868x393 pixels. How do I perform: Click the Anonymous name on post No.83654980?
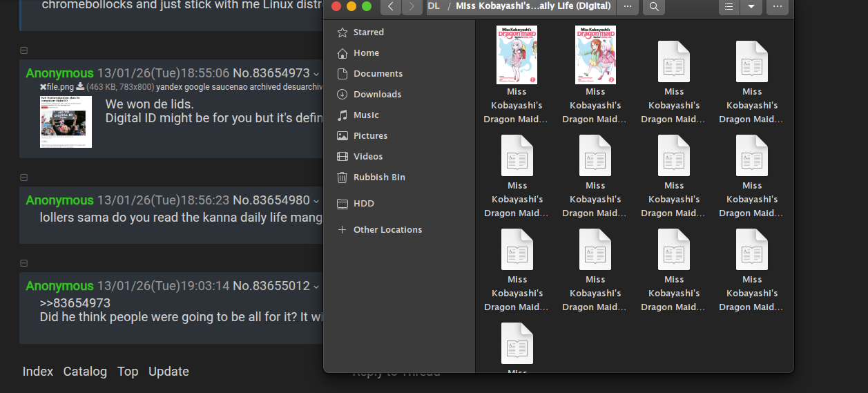(x=59, y=200)
